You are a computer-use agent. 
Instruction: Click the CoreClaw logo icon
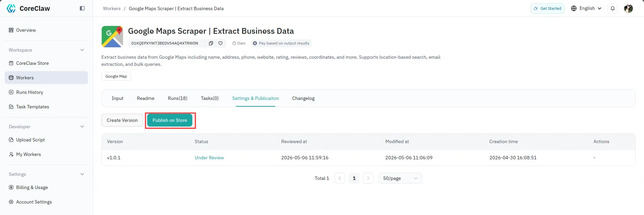[x=11, y=8]
